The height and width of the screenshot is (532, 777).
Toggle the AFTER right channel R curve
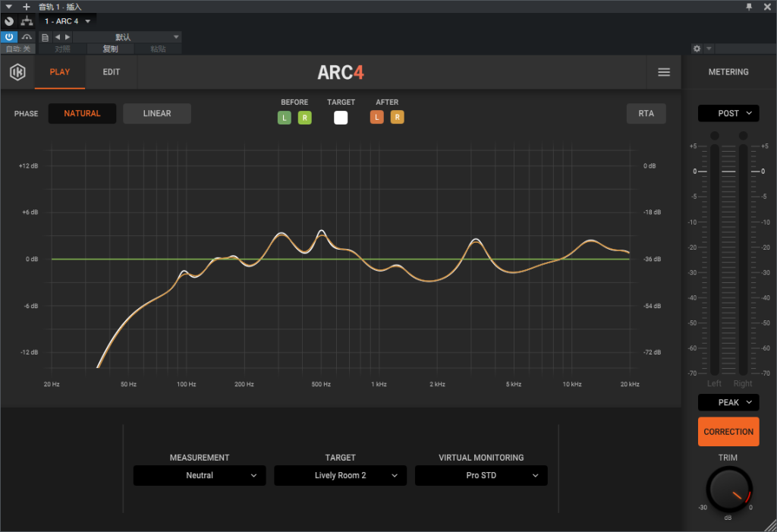pyautogui.click(x=397, y=117)
